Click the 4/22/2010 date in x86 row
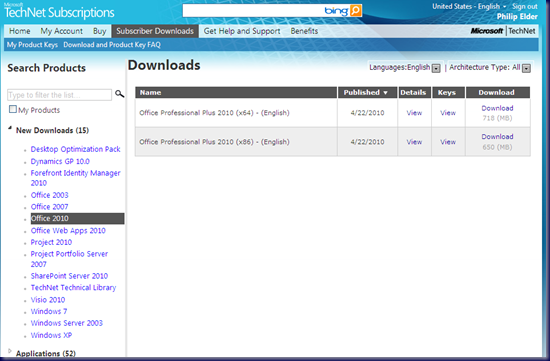The height and width of the screenshot is (361, 550). point(367,142)
